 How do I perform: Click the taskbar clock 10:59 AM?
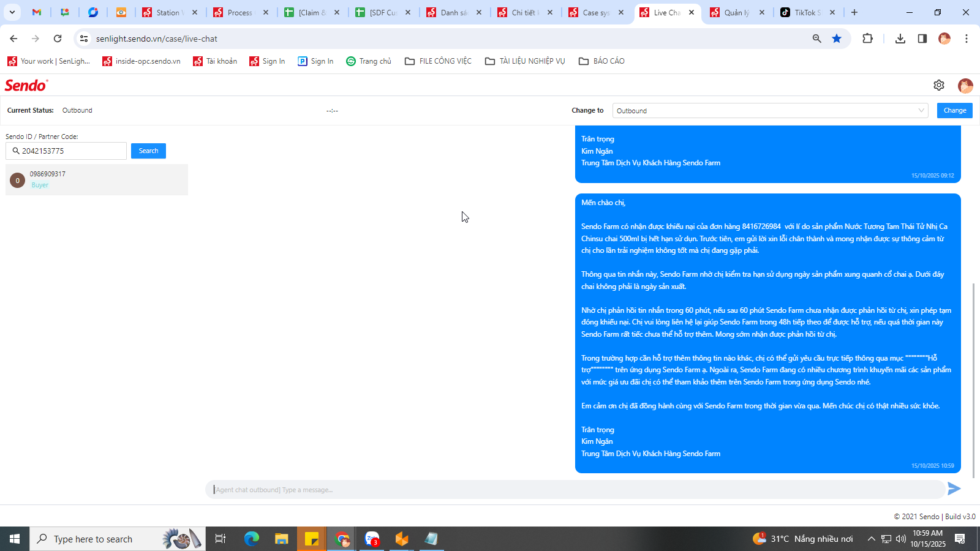point(928,539)
